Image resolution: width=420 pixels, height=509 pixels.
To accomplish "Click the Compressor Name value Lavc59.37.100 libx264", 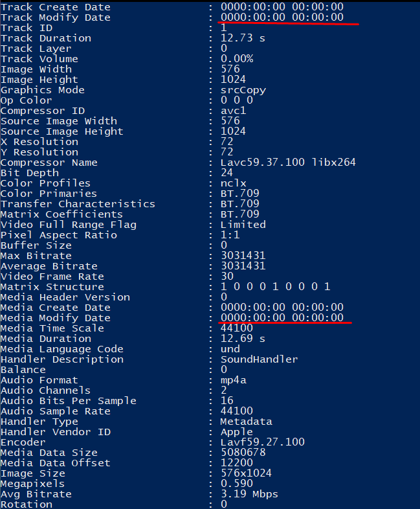I will pyautogui.click(x=288, y=162).
